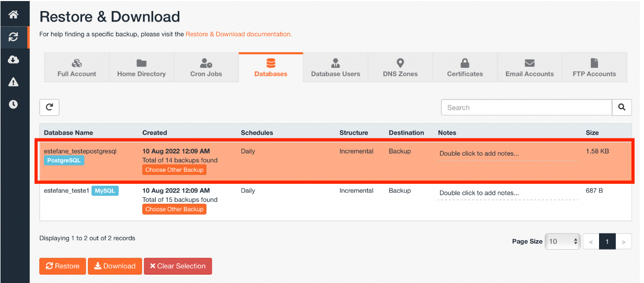This screenshot has height=283, width=644.
Task: Select the restore sync icon in sidebar
Action: coord(14,37)
